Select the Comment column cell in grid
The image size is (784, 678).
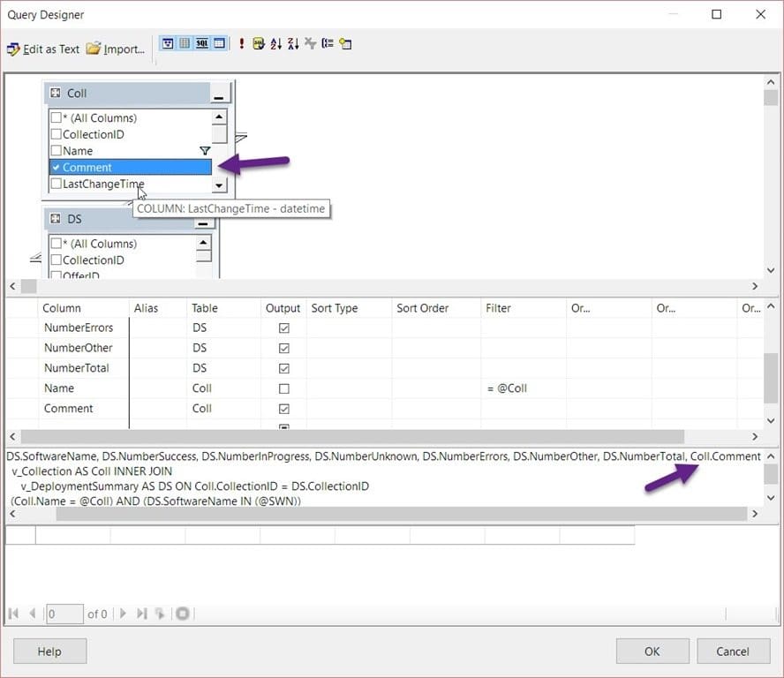pos(84,409)
